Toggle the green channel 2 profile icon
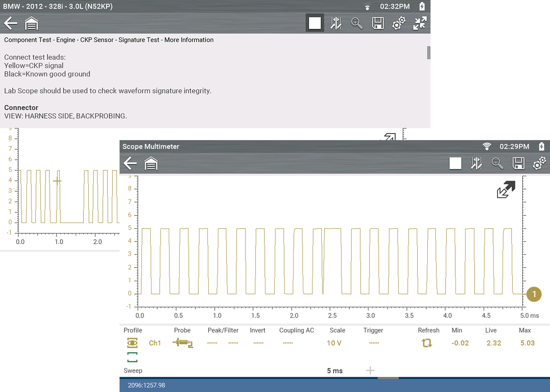Screen dimensions: 550x392 (x=132, y=357)
